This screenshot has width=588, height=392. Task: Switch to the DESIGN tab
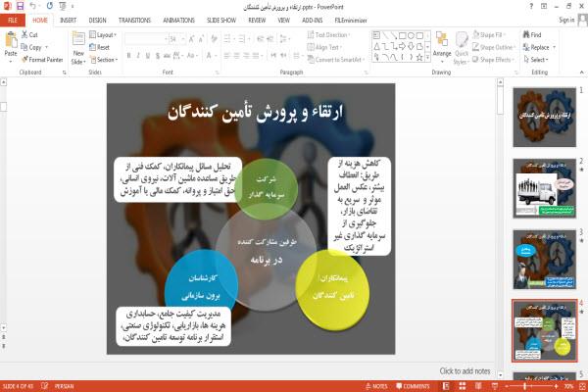pos(97,21)
